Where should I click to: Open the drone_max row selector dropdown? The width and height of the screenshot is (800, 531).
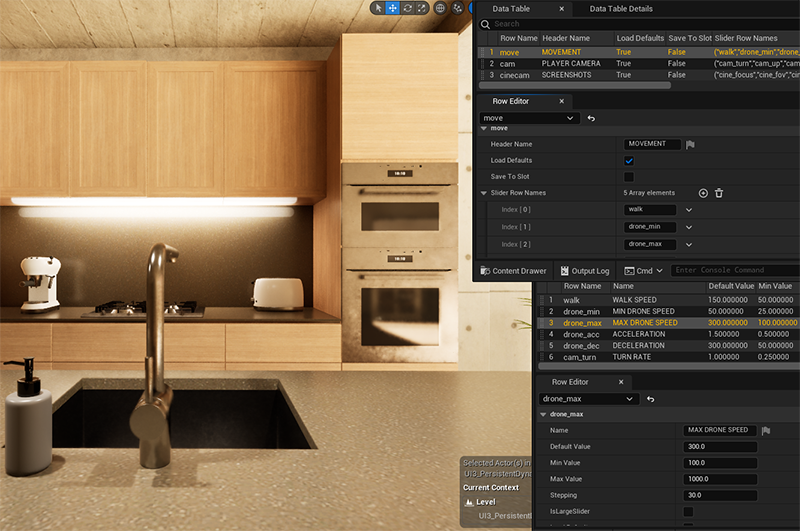point(588,399)
